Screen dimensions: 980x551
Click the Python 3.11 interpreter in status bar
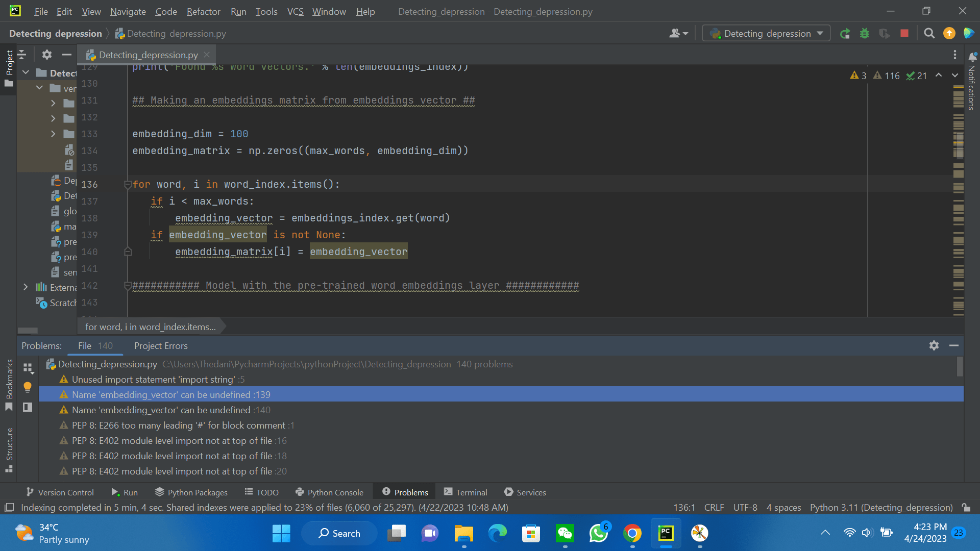point(881,508)
